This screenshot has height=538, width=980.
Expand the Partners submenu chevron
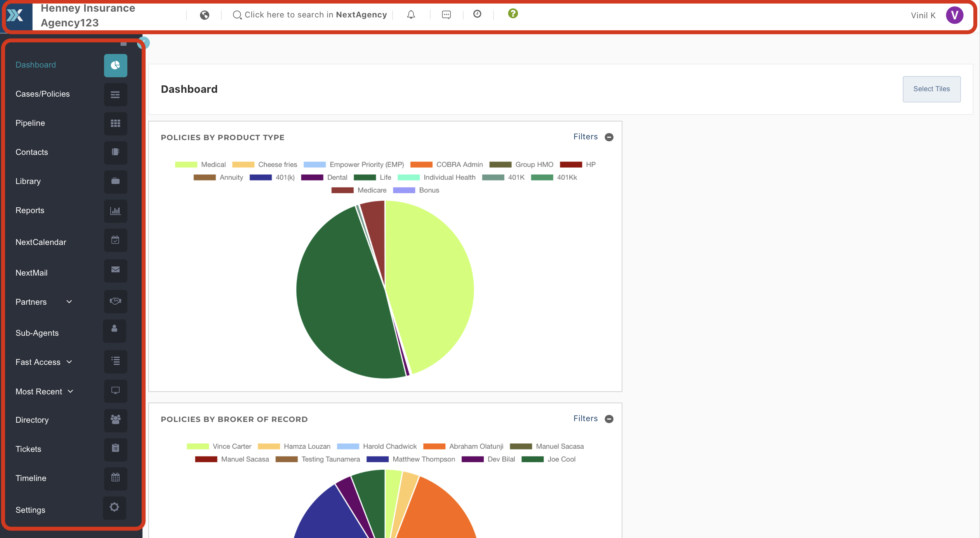[x=69, y=302]
